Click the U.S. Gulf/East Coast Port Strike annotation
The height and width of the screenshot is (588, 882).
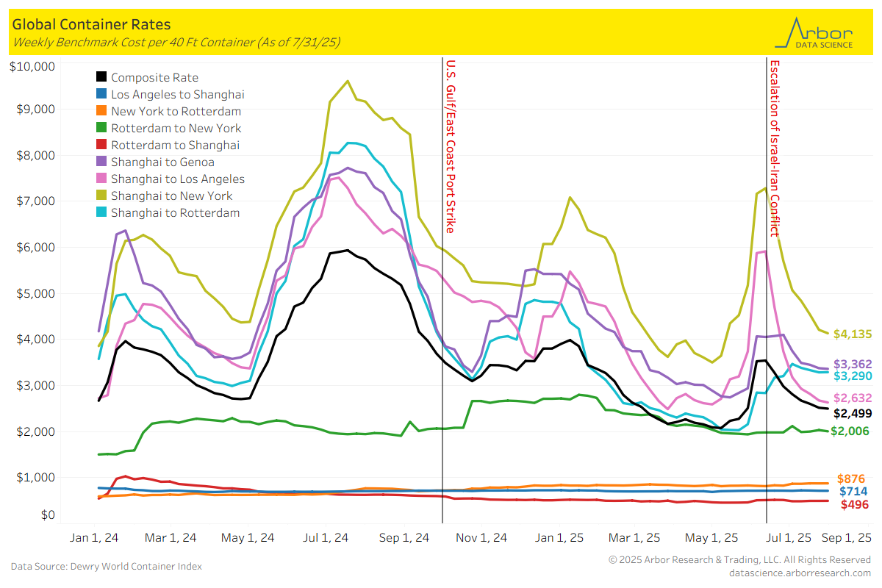451,146
